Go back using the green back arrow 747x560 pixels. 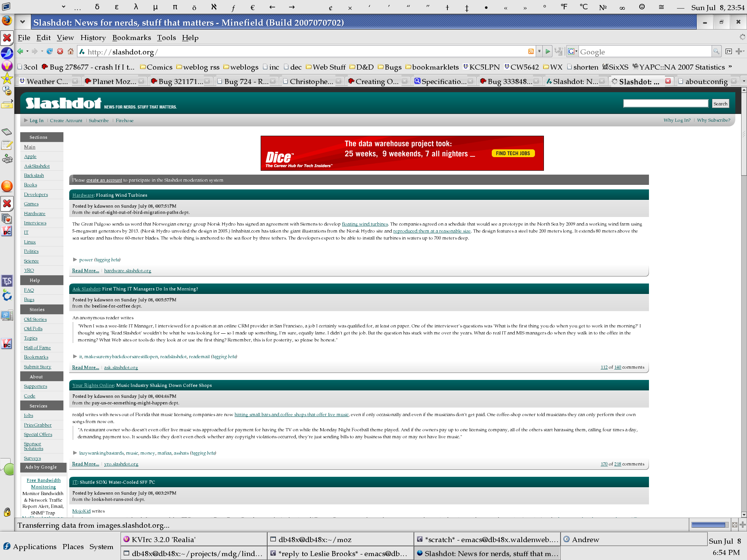[x=20, y=51]
